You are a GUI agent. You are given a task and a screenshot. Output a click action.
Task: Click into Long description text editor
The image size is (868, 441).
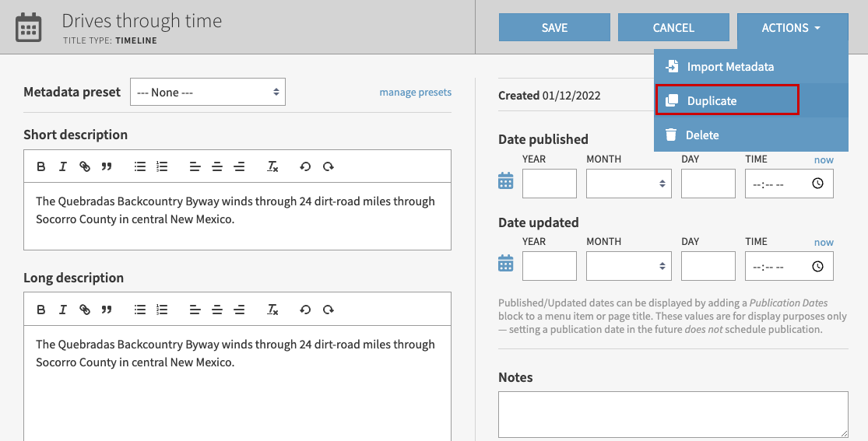[x=237, y=383]
